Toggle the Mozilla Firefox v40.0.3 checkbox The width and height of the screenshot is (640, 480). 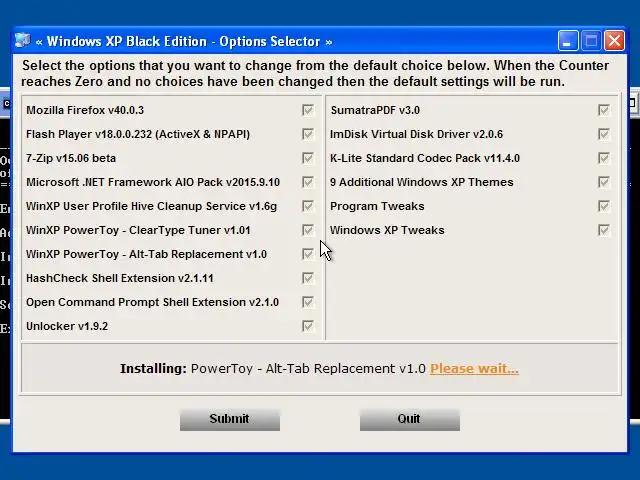308,110
